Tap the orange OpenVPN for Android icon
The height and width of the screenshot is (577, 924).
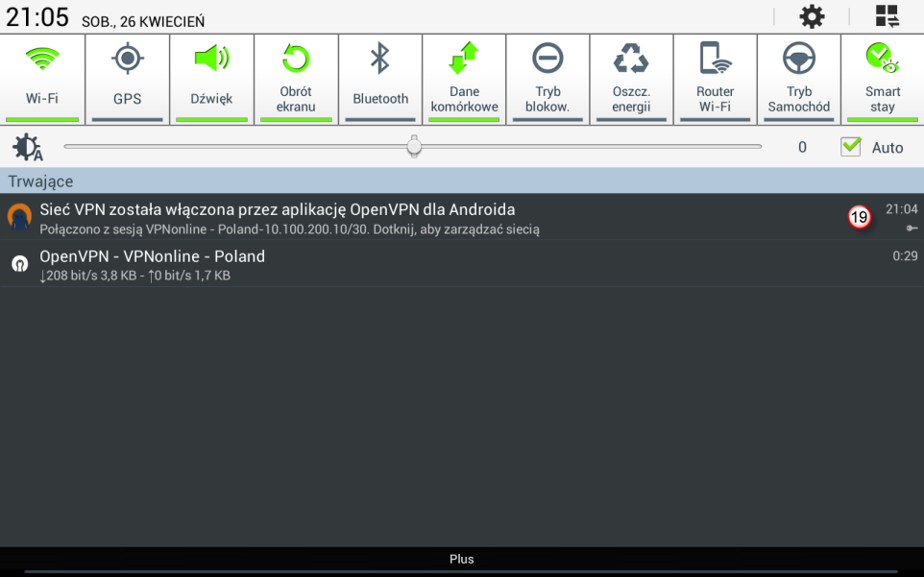pos(19,216)
